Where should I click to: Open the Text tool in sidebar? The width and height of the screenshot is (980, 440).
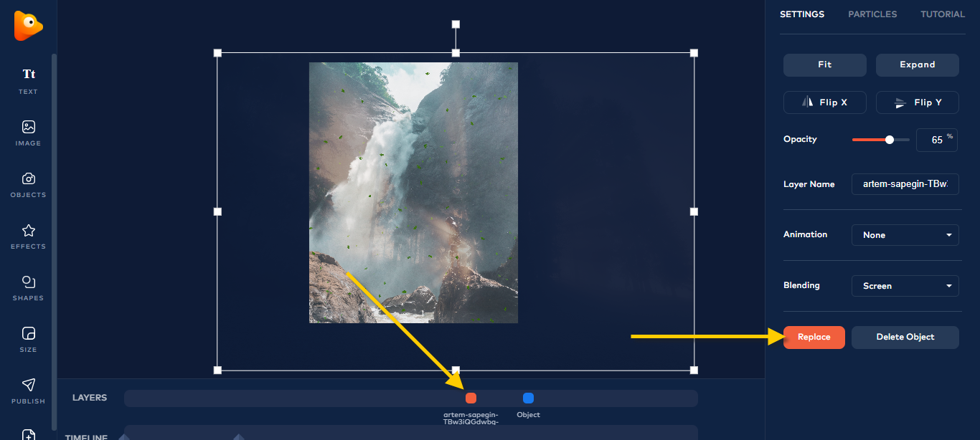pos(29,74)
